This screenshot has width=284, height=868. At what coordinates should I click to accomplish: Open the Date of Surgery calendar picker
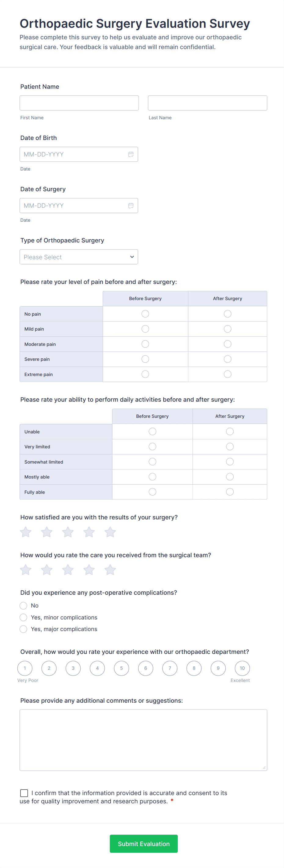[131, 205]
